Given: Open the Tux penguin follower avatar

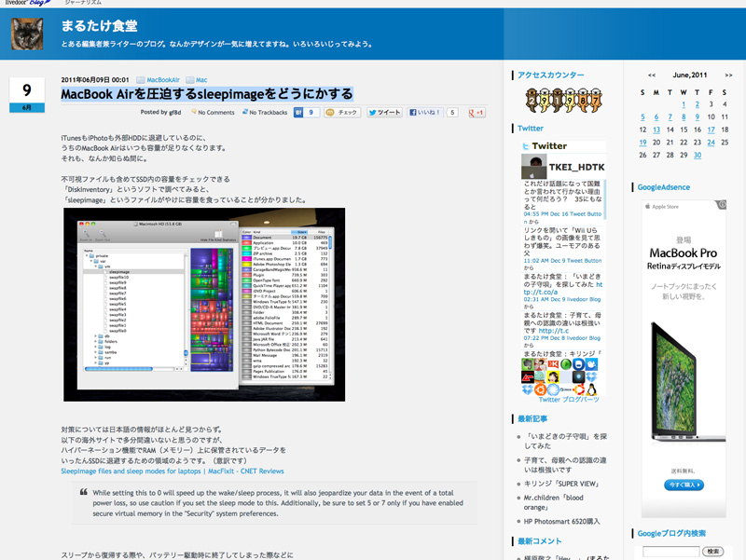Looking at the screenshot, I should 591,389.
